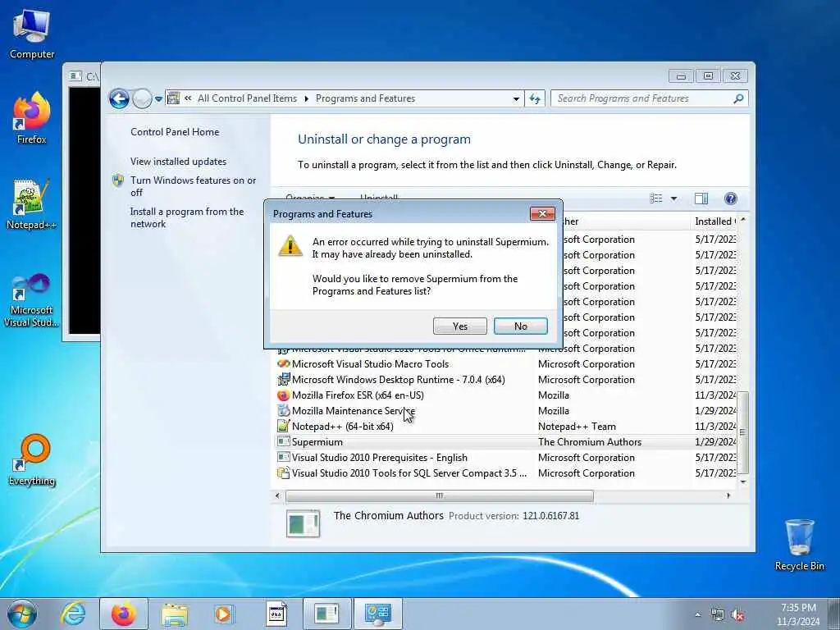Open Windows Media Player from the taskbar
Screen dimensions: 840x630
pos(224,614)
